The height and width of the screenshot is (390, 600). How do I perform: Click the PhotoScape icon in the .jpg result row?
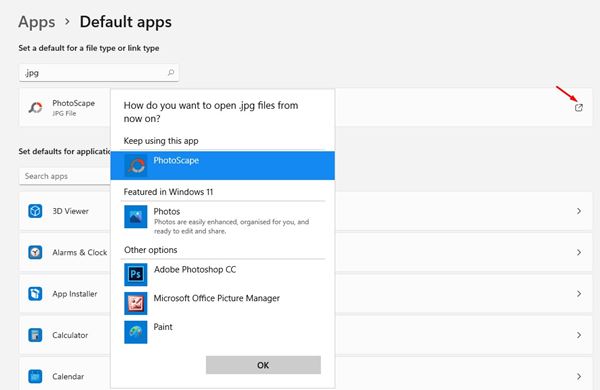click(x=35, y=108)
